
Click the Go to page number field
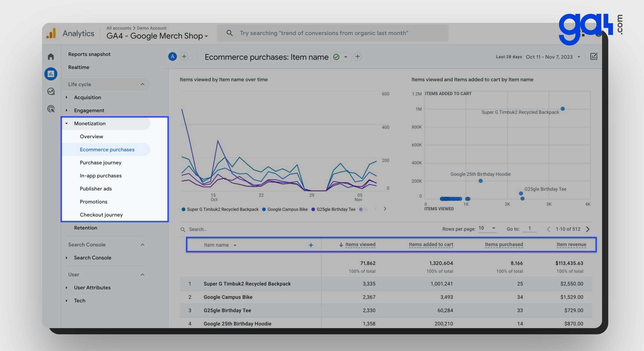530,228
